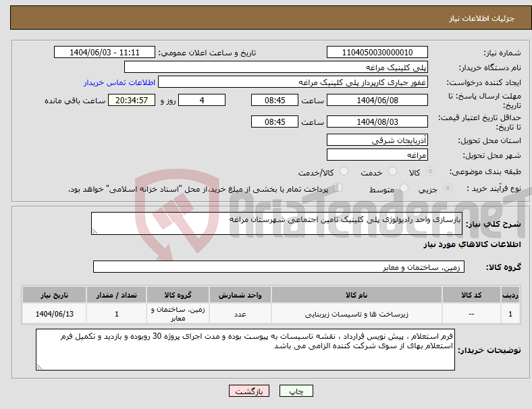Screen dimensions: 532x409
Task: Click the resize grip of buyer notes textarea
Action: [39, 367]
